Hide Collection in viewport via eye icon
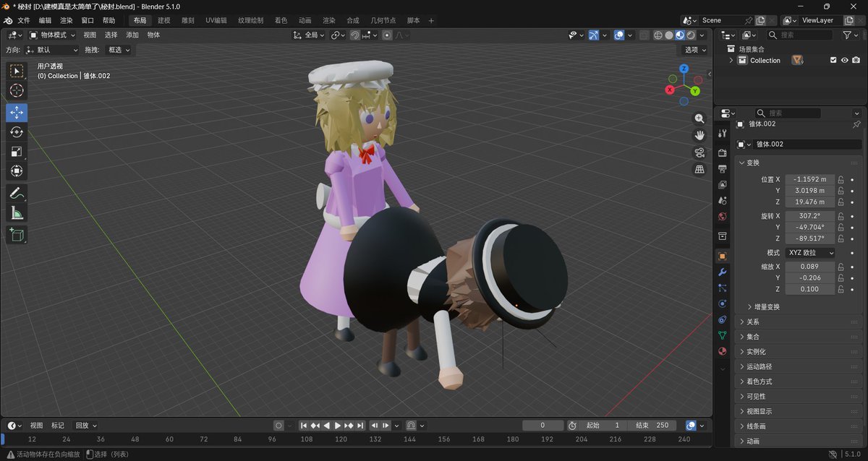868x461 pixels. click(x=844, y=61)
